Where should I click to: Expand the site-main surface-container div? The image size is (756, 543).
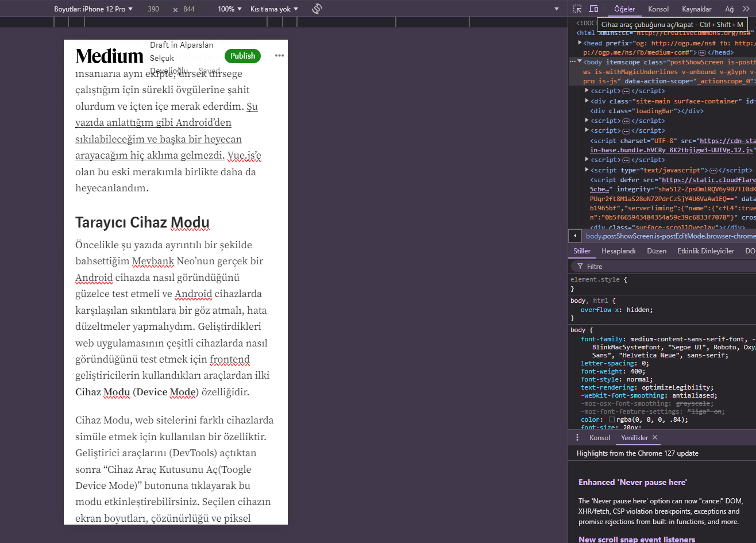pos(587,101)
